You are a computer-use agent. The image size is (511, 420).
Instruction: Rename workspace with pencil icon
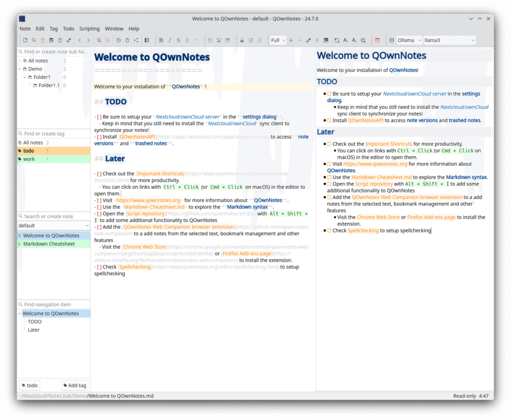(x=308, y=40)
